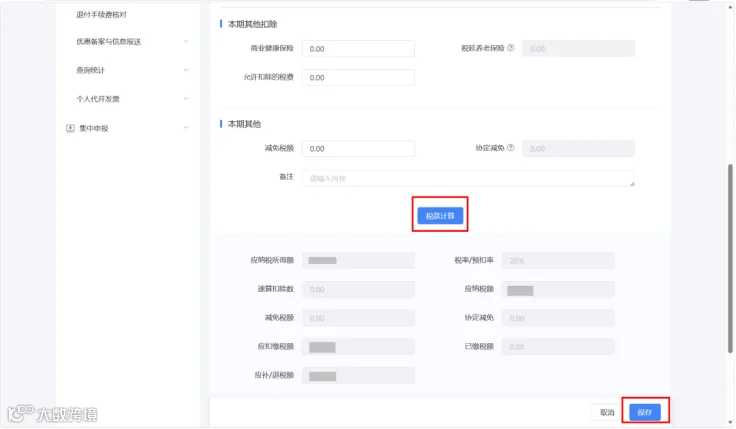Expand chevron beside 个人代开发票

click(186, 99)
